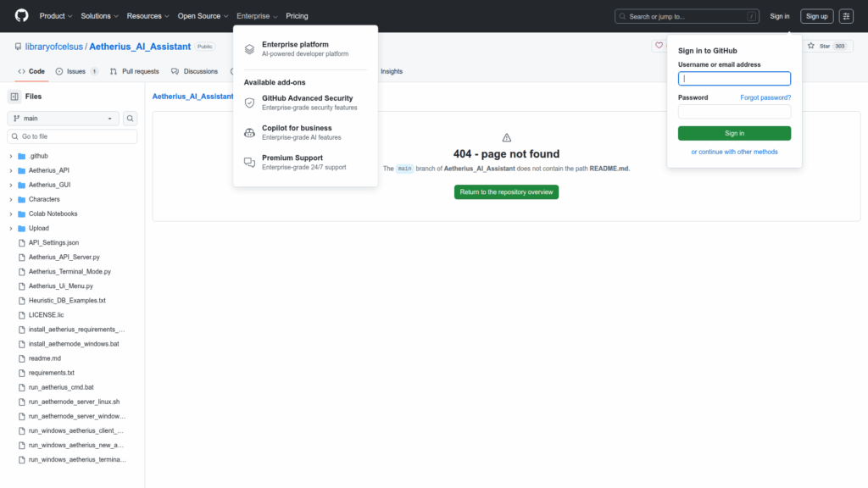The image size is (868, 488).
Task: Open GitHub Advanced Security add-on
Action: tap(307, 103)
